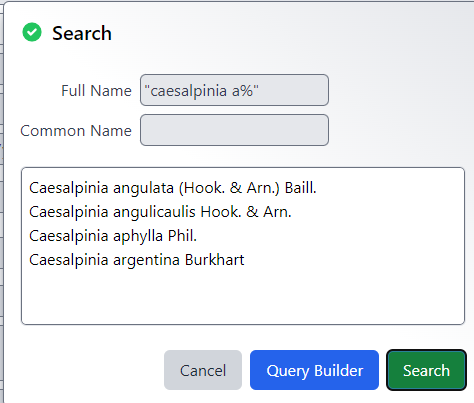474x403 pixels.
Task: Cancel the search dialog
Action: (x=203, y=370)
